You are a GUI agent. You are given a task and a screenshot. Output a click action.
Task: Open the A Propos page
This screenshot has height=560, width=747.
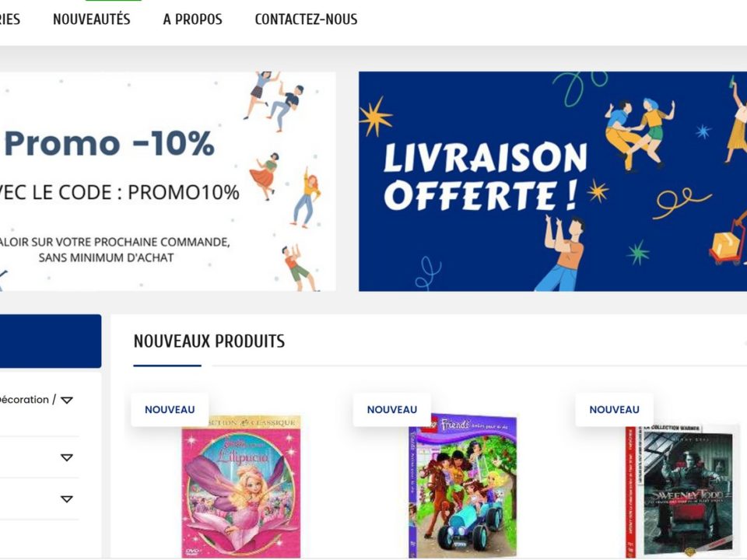click(x=192, y=19)
